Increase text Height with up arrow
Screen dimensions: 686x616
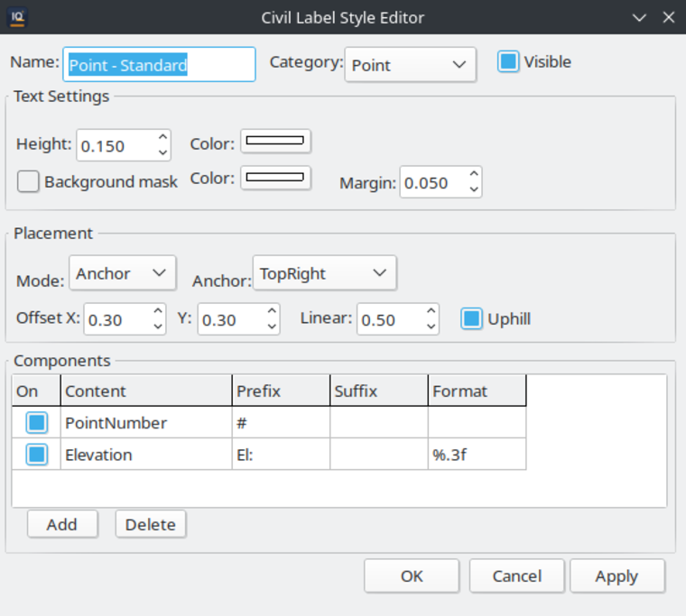tap(162, 137)
